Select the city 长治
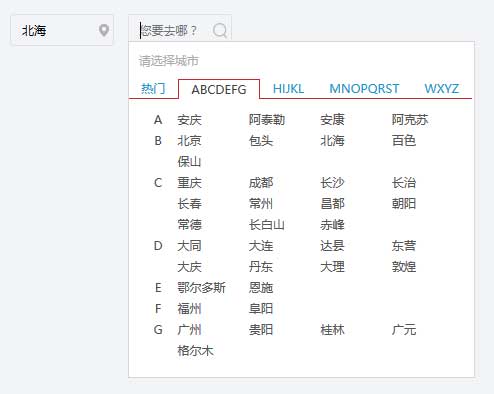The height and width of the screenshot is (394, 494). pos(404,183)
